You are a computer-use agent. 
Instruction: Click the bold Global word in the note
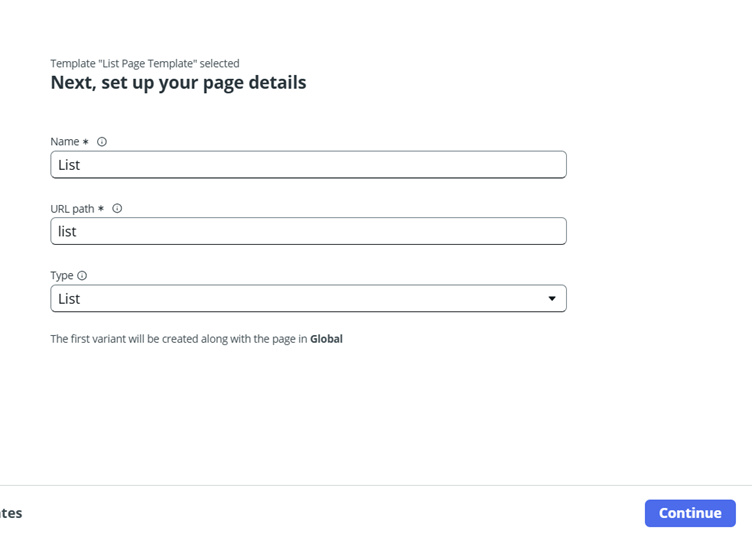tap(326, 339)
